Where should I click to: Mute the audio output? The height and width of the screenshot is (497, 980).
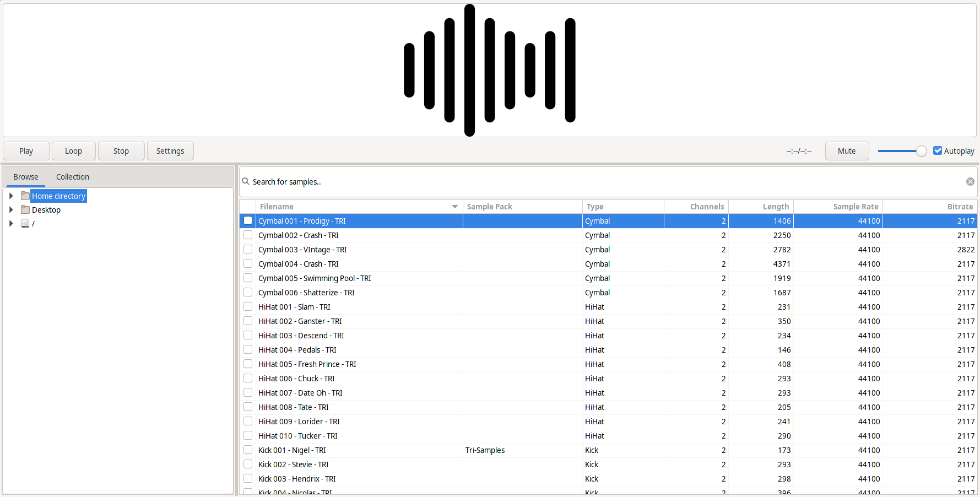coord(847,150)
